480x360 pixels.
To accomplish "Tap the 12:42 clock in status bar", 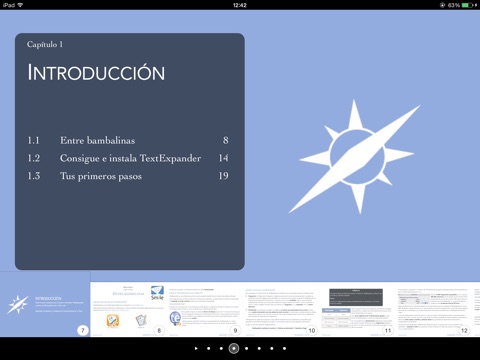I will [240, 5].
